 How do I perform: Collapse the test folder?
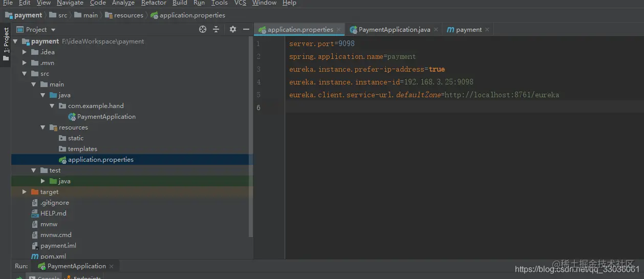34,170
